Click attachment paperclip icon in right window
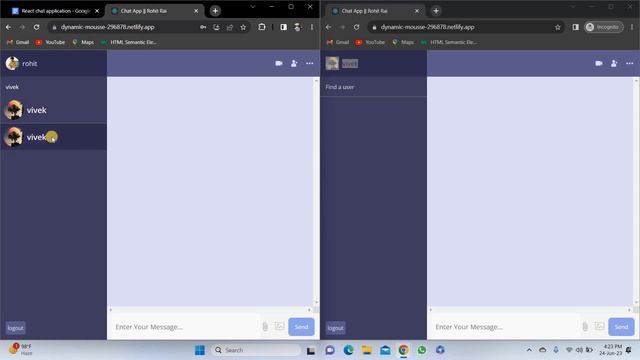This screenshot has height=360, width=640. (585, 326)
